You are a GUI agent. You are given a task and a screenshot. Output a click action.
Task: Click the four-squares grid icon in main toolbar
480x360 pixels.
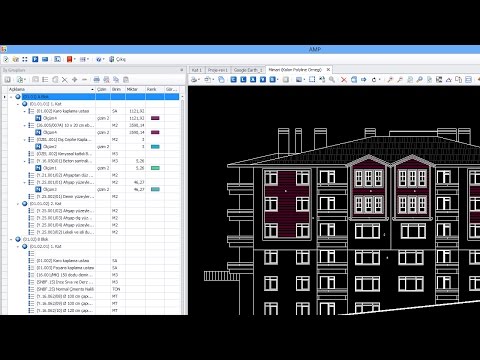(x=25, y=59)
